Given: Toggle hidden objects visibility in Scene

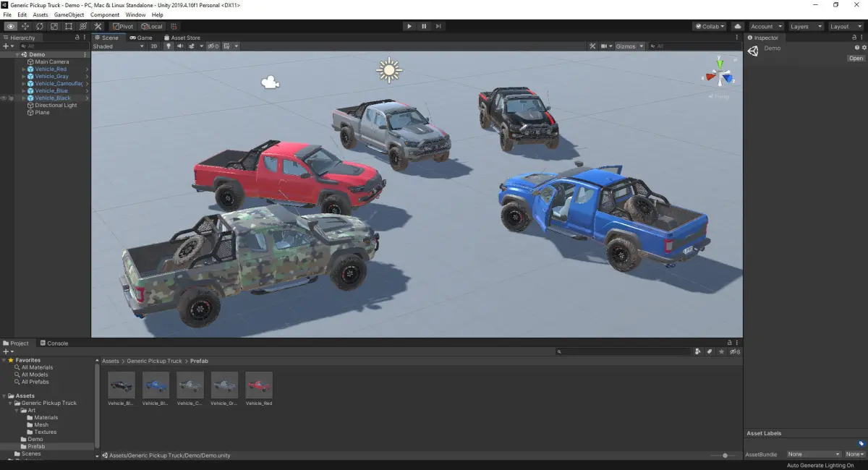Looking at the screenshot, I should (x=213, y=46).
